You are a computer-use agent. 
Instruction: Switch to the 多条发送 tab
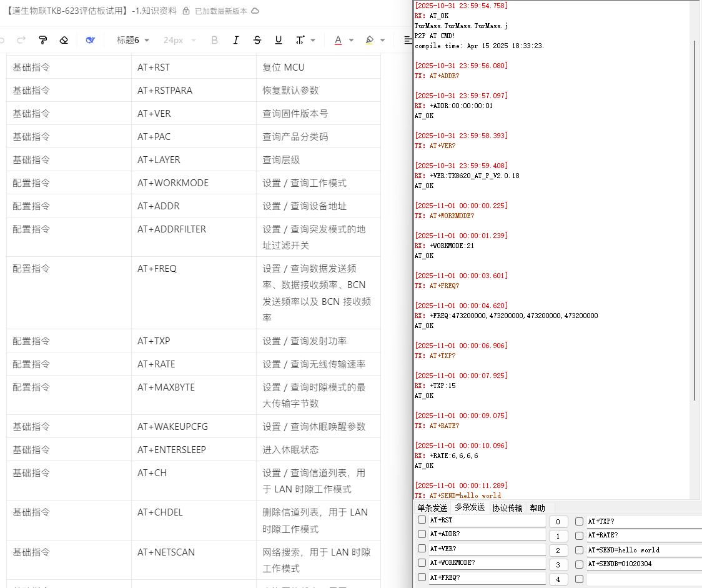pos(470,507)
